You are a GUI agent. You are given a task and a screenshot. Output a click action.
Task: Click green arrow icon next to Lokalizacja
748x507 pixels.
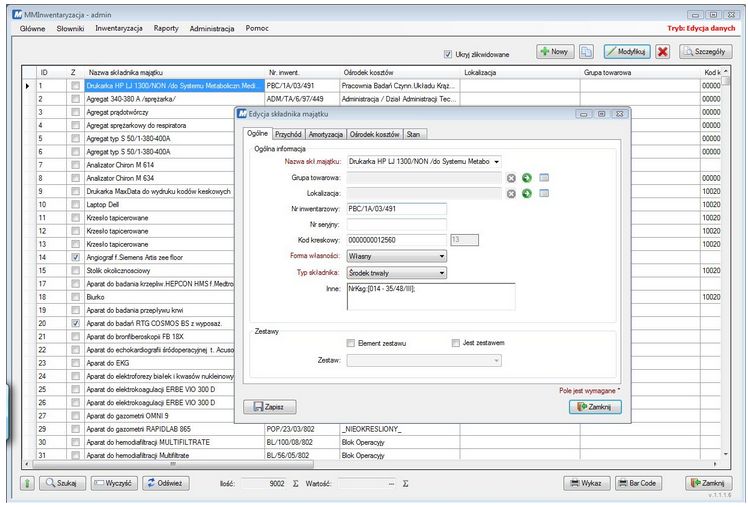coord(526,193)
